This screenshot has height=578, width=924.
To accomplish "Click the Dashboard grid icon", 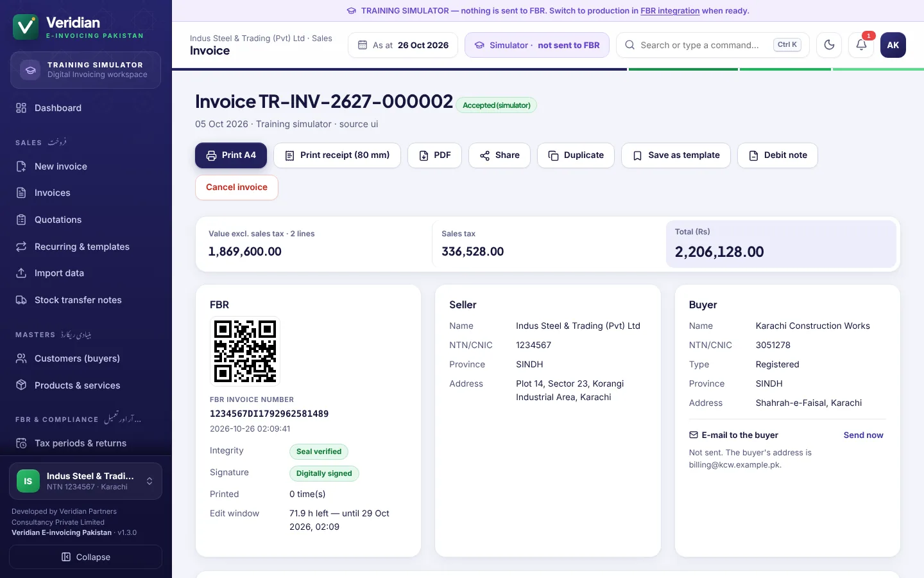I will 21,108.
